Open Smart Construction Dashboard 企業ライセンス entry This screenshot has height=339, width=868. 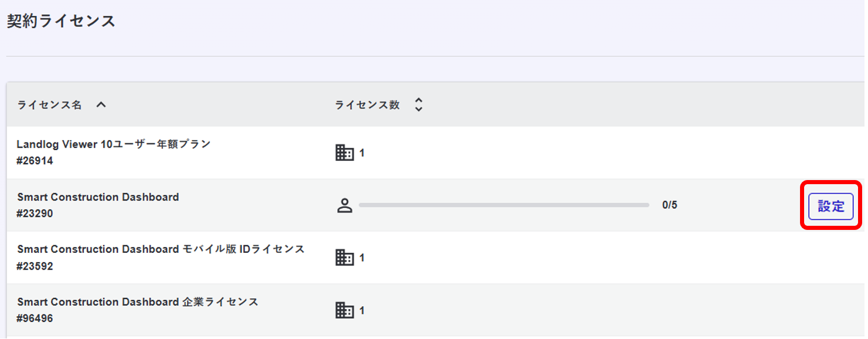(x=138, y=302)
